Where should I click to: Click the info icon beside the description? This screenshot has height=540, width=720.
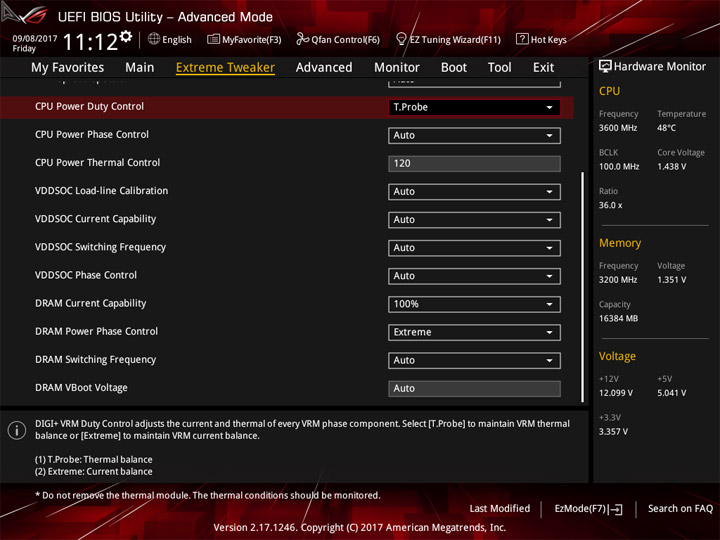pyautogui.click(x=17, y=430)
